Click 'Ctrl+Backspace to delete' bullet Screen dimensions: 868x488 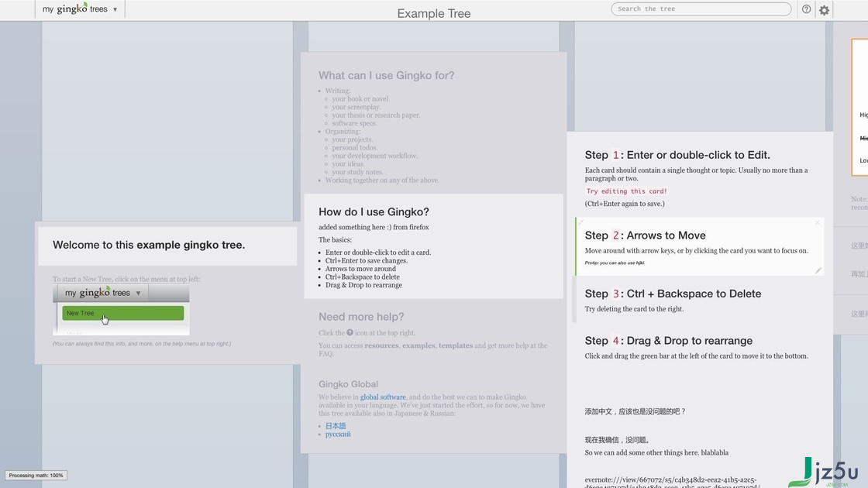point(363,277)
